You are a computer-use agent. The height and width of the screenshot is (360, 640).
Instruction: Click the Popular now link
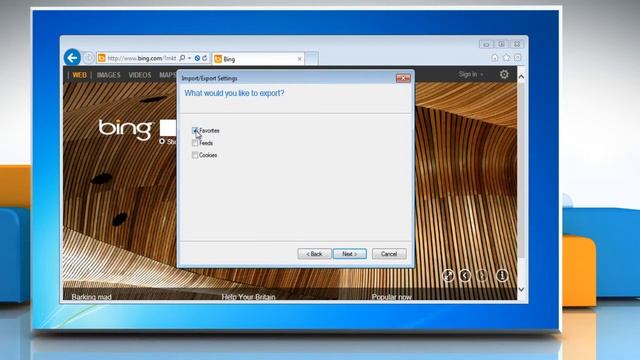391,297
